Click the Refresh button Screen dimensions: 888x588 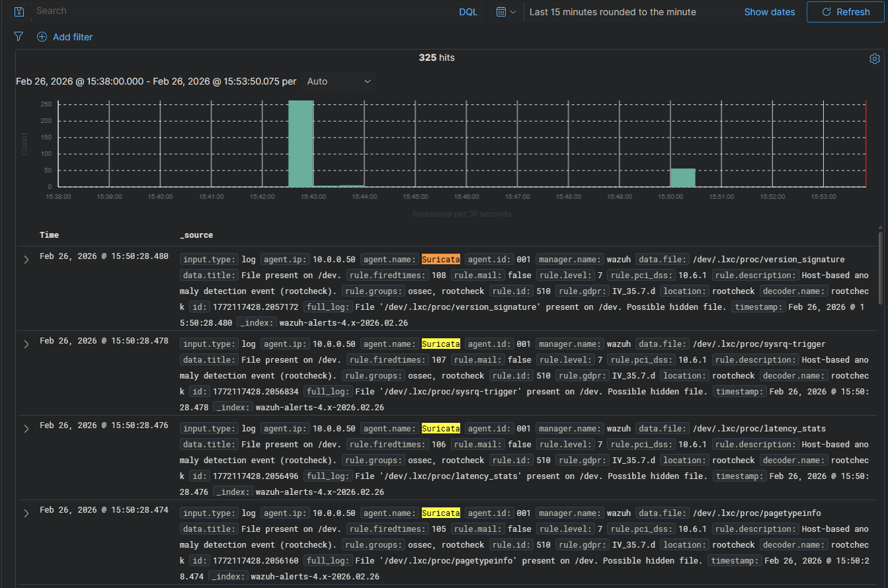click(845, 12)
